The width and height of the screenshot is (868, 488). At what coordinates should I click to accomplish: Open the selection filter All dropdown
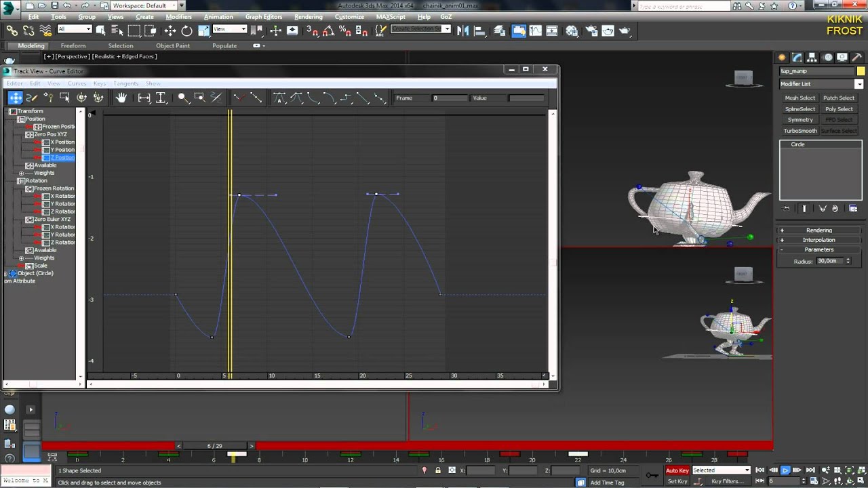click(x=75, y=29)
